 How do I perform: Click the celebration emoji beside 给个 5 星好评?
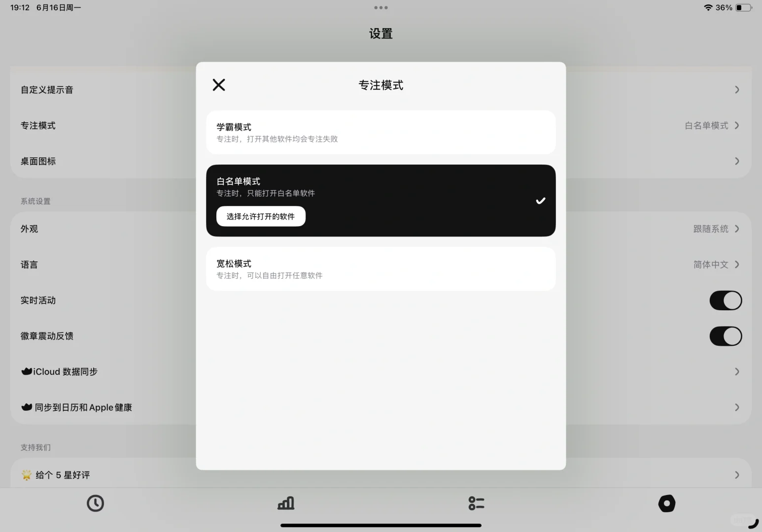point(26,474)
